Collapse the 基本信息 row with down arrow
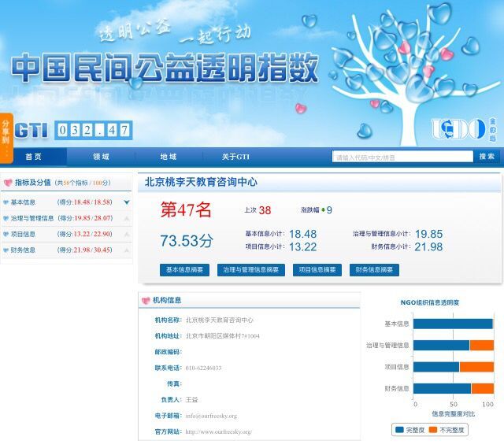Screen dimensions: 504x448 (126, 202)
